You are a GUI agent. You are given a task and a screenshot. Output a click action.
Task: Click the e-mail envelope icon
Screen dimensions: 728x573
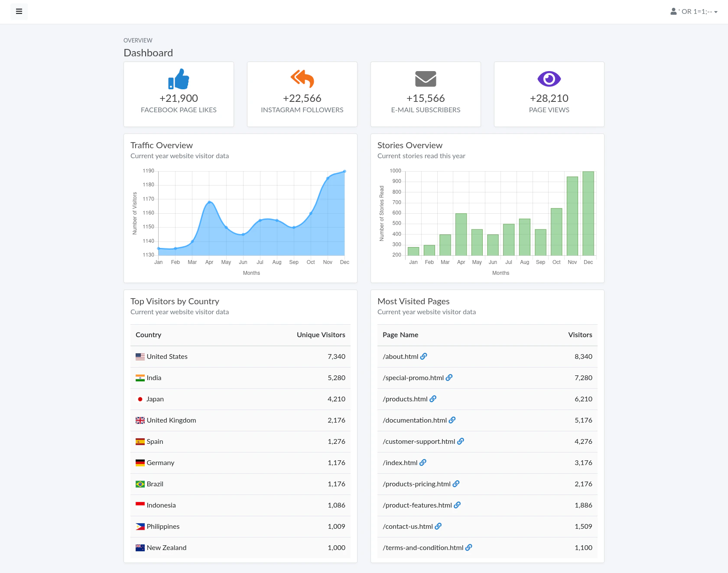[426, 79]
